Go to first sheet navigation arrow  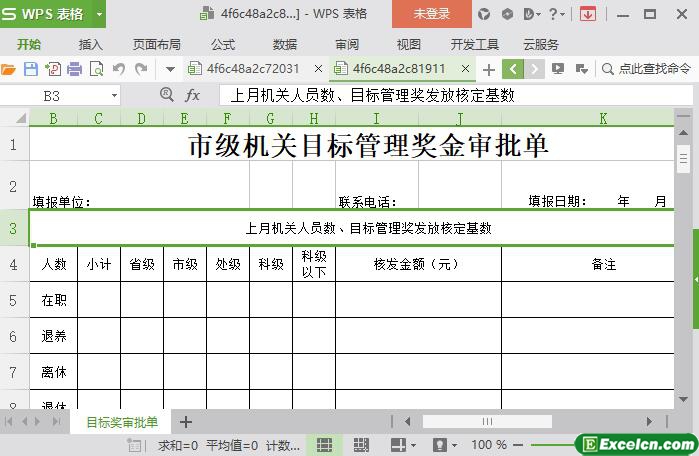[8, 421]
